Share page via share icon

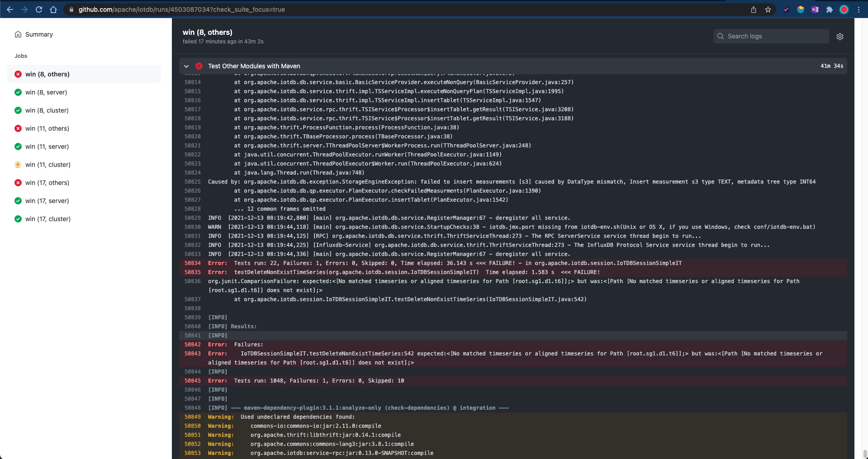point(754,9)
